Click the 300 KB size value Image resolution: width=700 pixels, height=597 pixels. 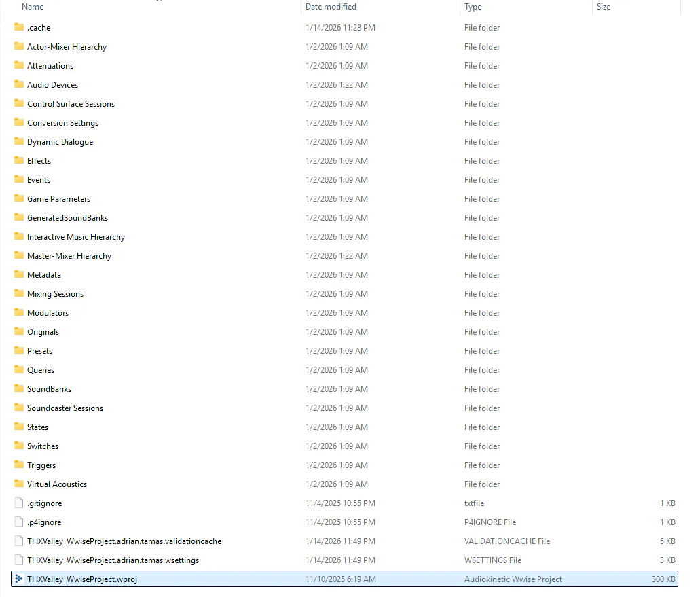pos(663,579)
